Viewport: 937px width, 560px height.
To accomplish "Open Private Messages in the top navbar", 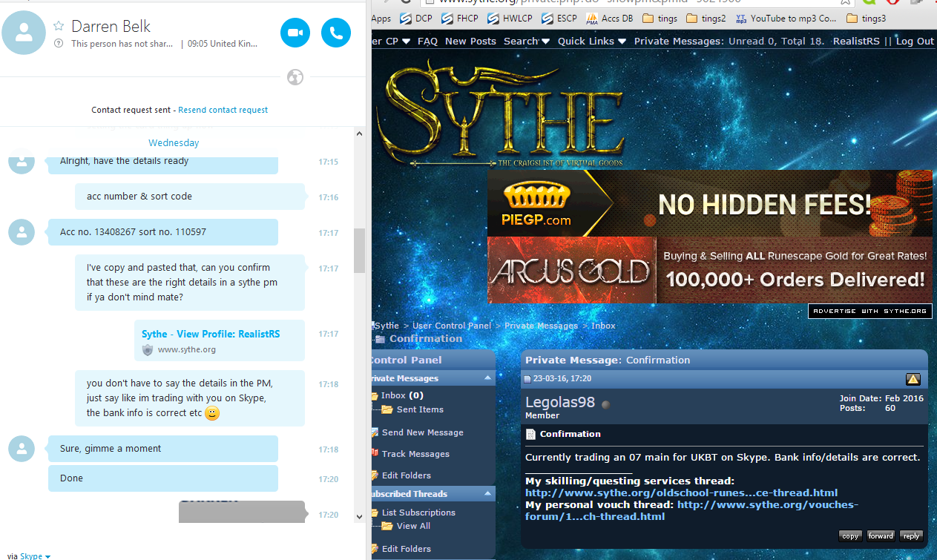I will [x=677, y=42].
